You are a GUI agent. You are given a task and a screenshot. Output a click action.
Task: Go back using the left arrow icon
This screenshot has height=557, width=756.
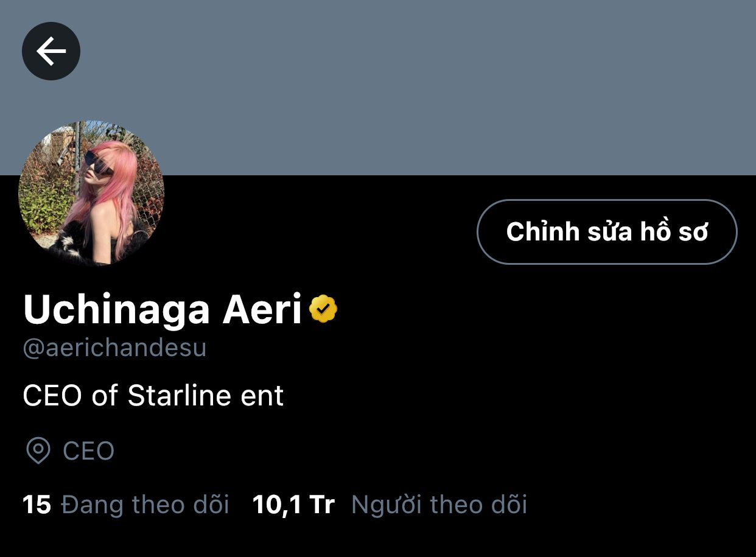51,51
